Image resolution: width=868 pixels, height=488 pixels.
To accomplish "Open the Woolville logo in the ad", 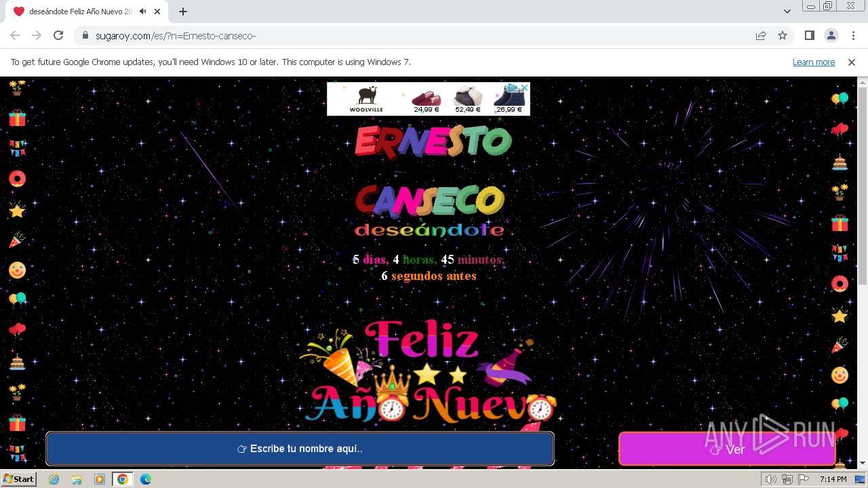I will [x=366, y=99].
